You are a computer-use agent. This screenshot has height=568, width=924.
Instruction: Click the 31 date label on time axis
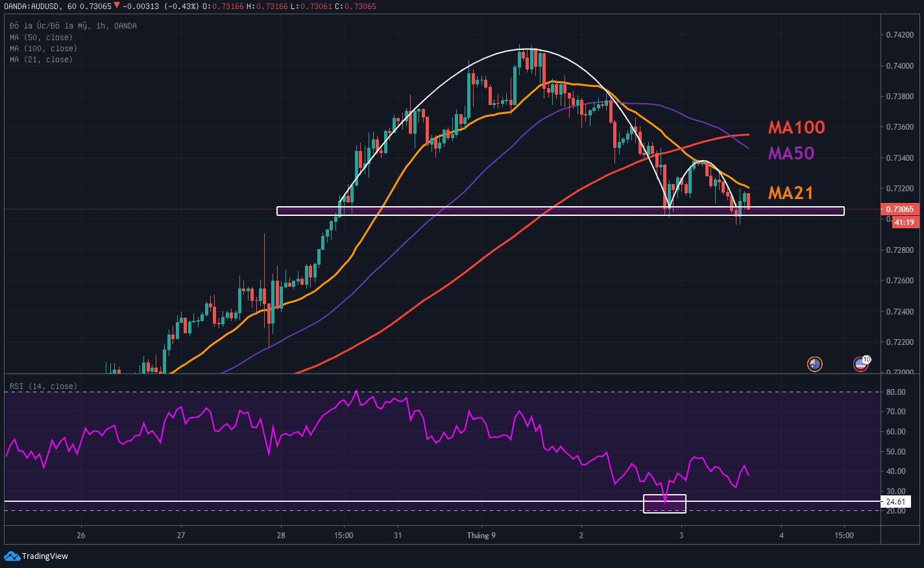tap(398, 536)
